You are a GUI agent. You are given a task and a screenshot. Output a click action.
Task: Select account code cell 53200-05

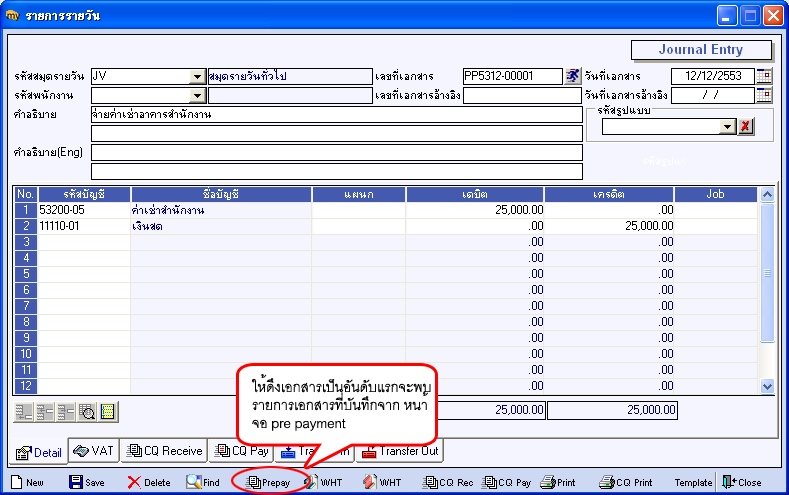pyautogui.click(x=84, y=210)
